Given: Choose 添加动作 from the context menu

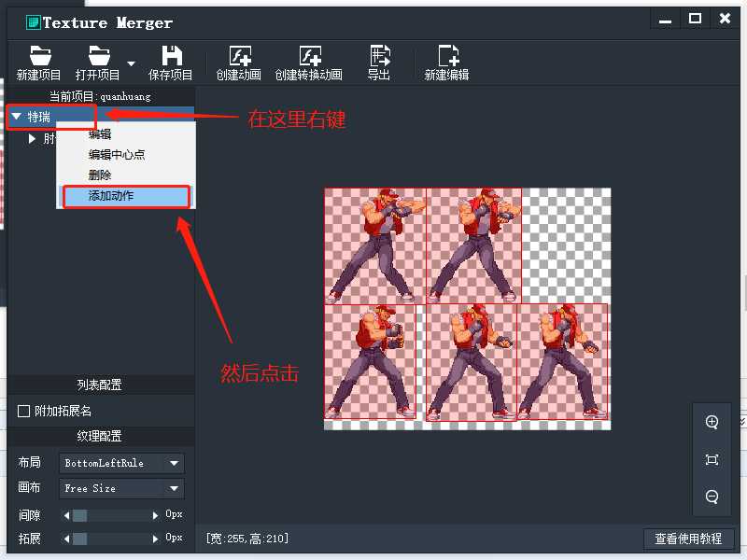Looking at the screenshot, I should tap(126, 196).
